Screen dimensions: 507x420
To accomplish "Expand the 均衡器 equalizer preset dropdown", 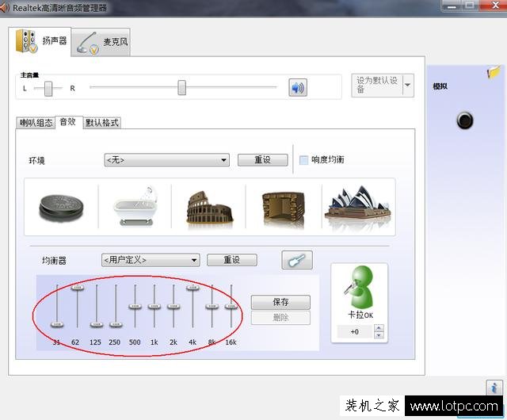I will 151,260.
